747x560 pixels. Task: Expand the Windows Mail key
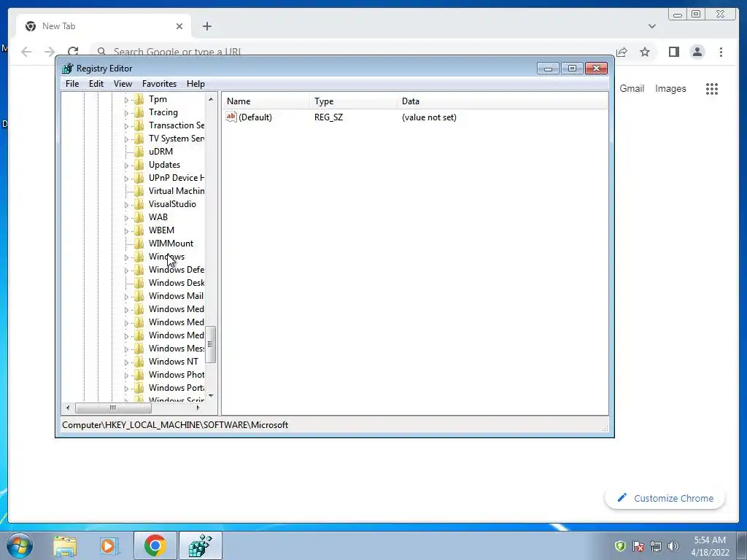(x=126, y=297)
